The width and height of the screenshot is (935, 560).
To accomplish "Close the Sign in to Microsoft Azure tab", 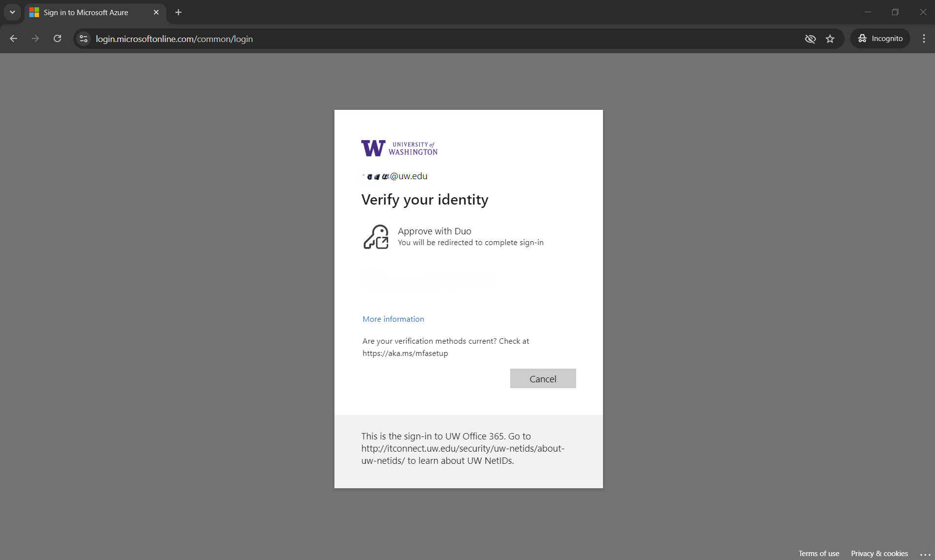I will tap(156, 12).
